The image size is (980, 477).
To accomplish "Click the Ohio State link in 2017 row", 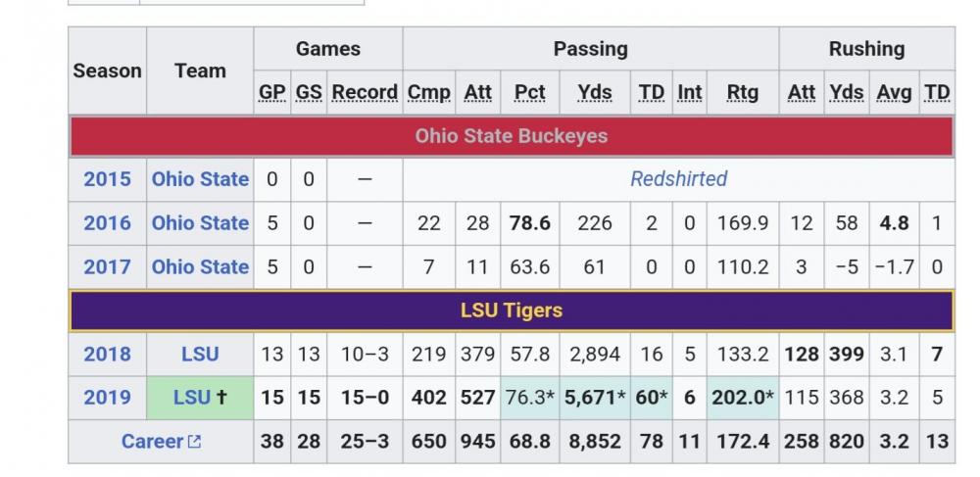I will [200, 267].
